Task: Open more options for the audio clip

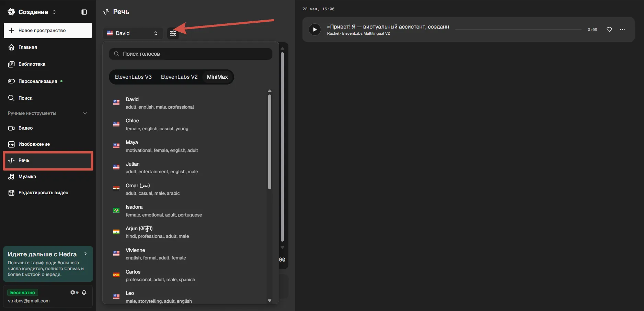Action: (x=622, y=30)
